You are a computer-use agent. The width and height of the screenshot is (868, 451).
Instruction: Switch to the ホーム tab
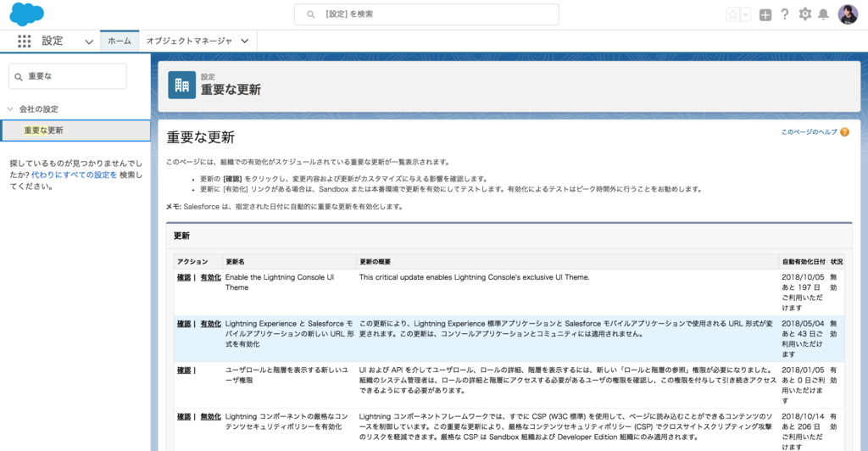click(120, 41)
